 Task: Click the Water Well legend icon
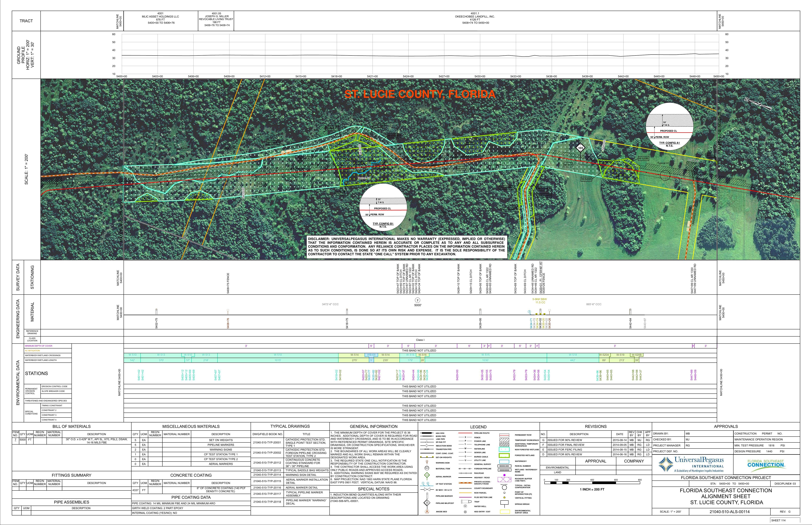pos(465,506)
